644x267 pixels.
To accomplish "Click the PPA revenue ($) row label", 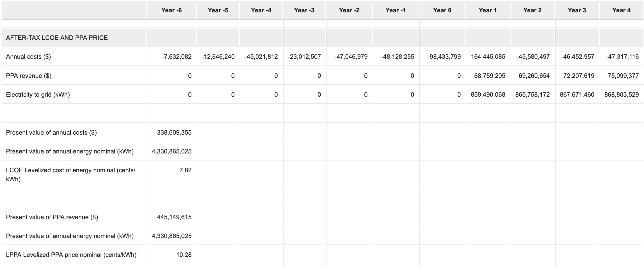I will click(x=29, y=76).
